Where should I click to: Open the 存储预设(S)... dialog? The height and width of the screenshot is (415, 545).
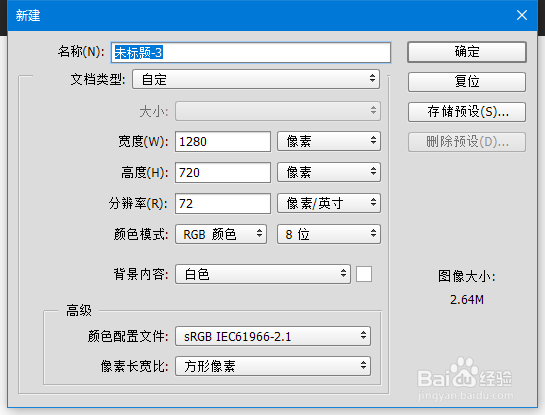[x=467, y=112]
